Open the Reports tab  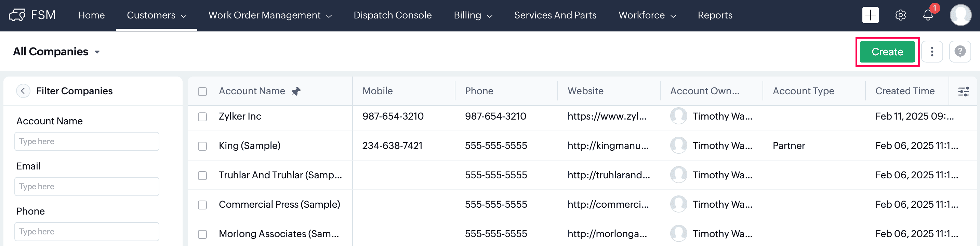pos(714,15)
